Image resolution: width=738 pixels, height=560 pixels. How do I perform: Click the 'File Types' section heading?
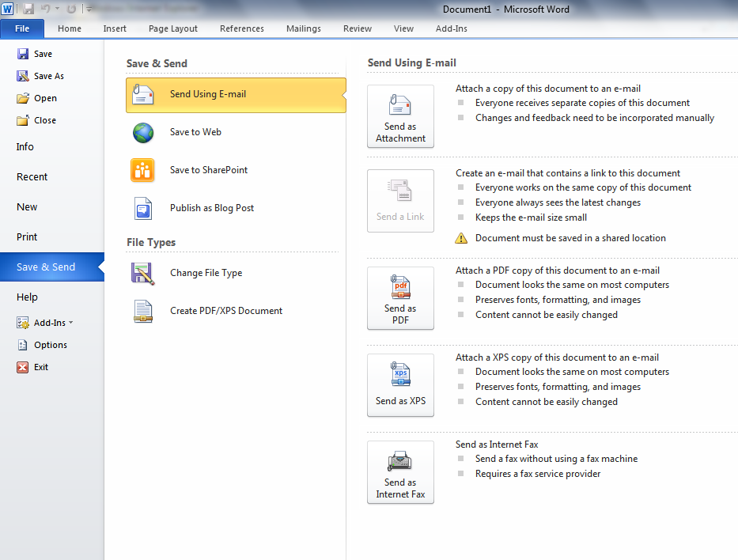151,242
